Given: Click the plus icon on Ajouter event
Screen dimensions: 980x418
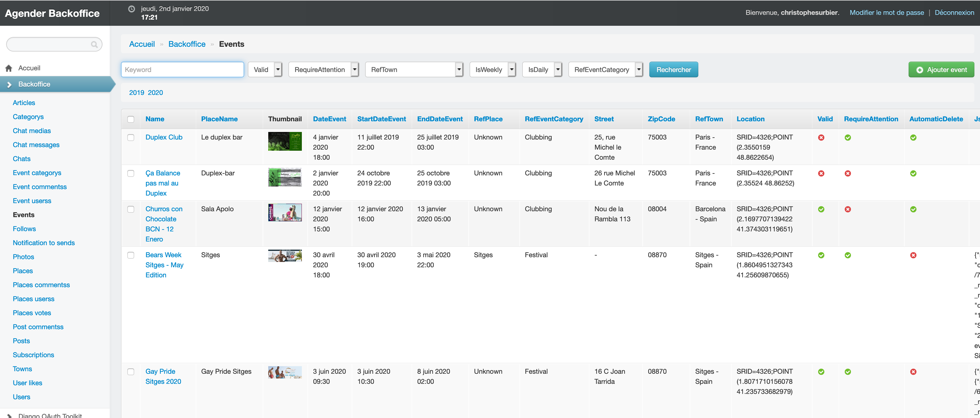Looking at the screenshot, I should 920,70.
